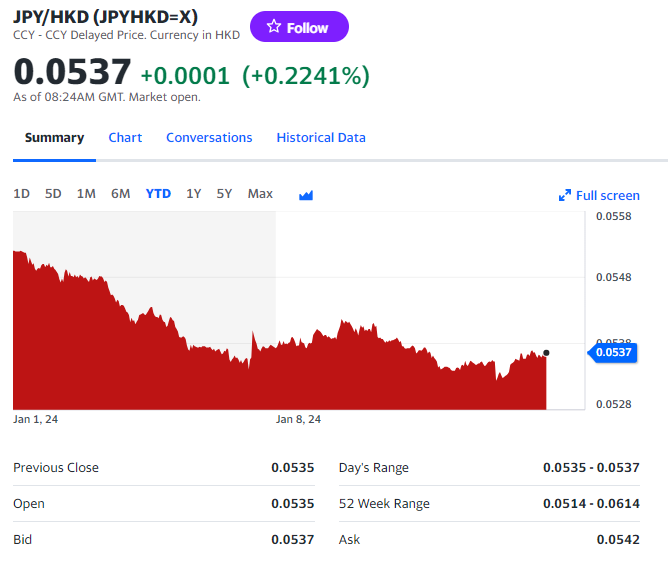Select the 5D time range
The image size is (668, 567).
(x=53, y=194)
